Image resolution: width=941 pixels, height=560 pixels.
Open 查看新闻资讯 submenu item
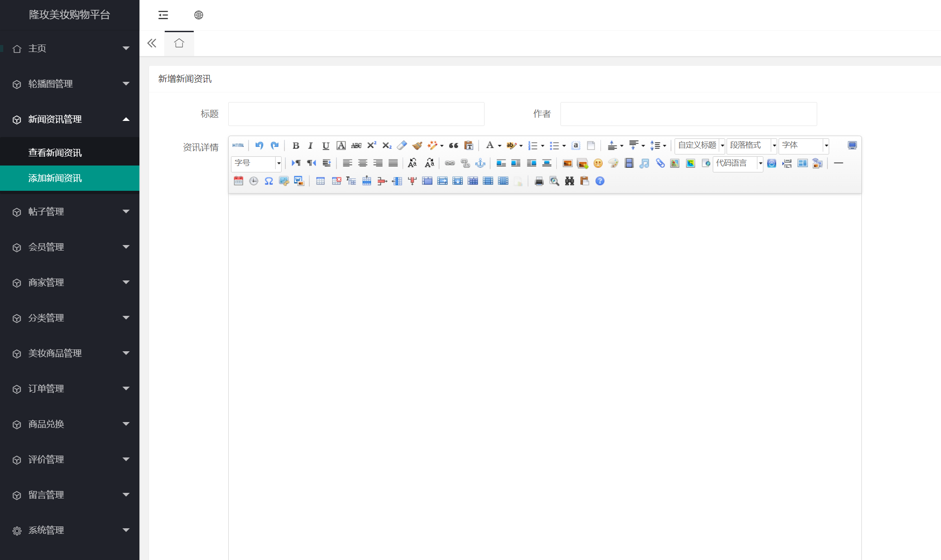55,153
